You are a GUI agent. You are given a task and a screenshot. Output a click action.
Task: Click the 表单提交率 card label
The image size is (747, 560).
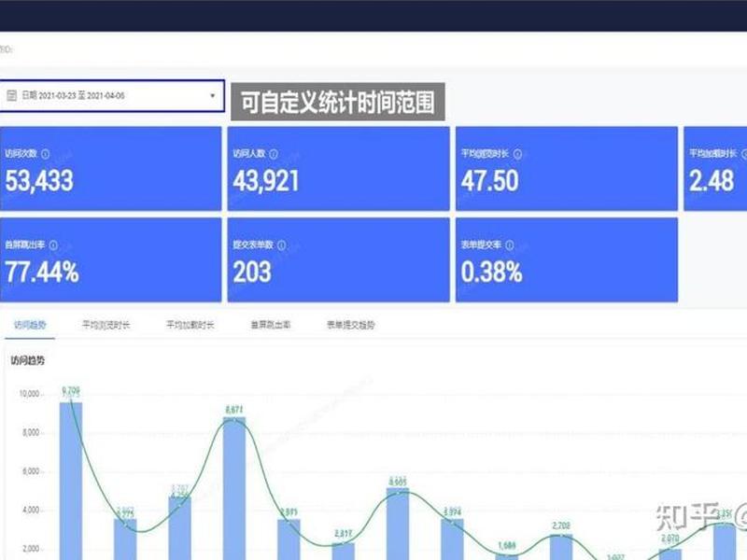coord(481,245)
